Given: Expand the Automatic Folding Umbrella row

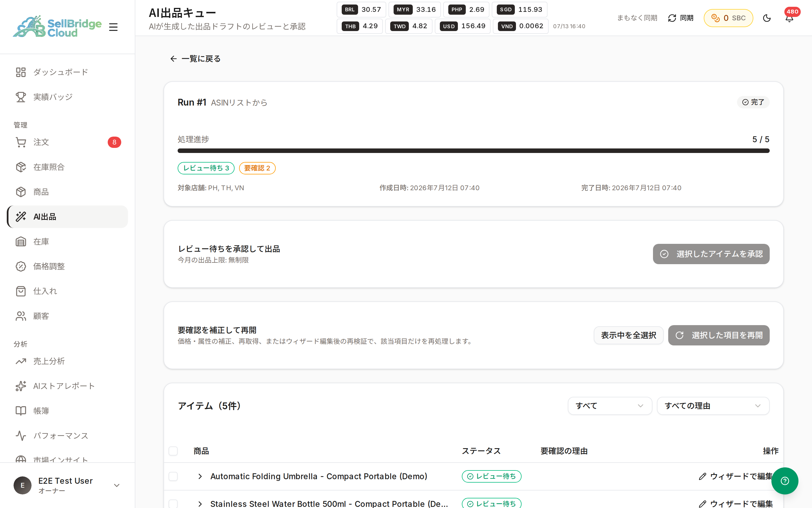Looking at the screenshot, I should pos(200,476).
